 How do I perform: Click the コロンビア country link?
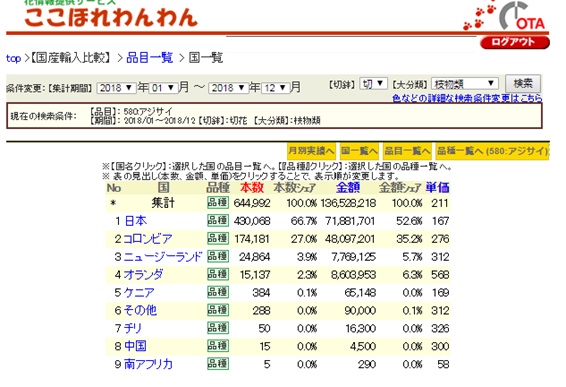[148, 239]
